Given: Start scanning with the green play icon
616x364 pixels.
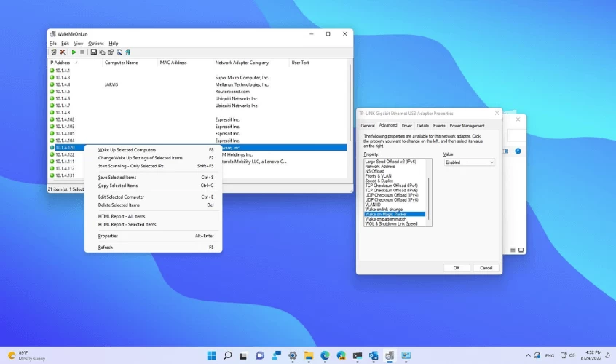Looking at the screenshot, I should (74, 52).
